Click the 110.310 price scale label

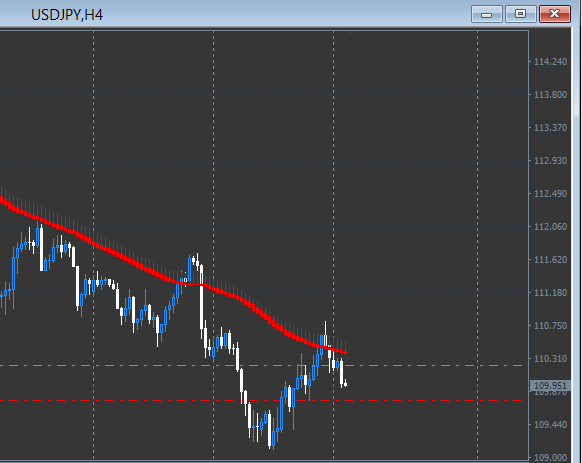[x=550, y=359]
